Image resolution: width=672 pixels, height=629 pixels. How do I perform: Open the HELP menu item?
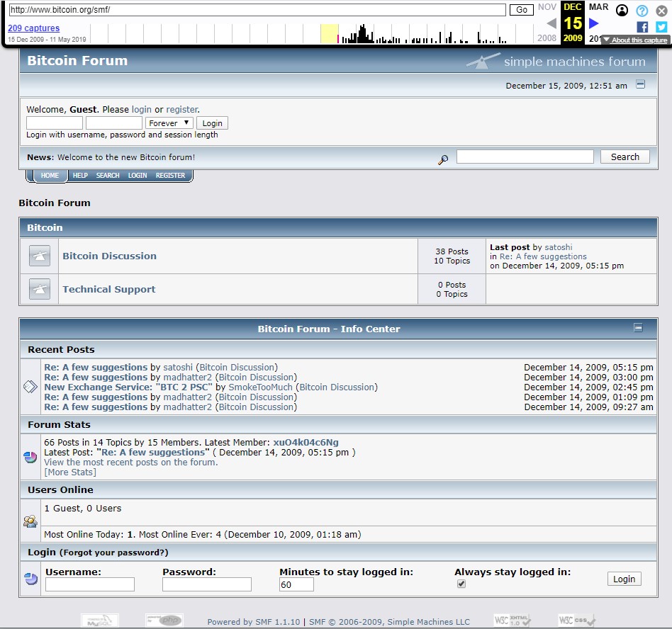tap(80, 176)
